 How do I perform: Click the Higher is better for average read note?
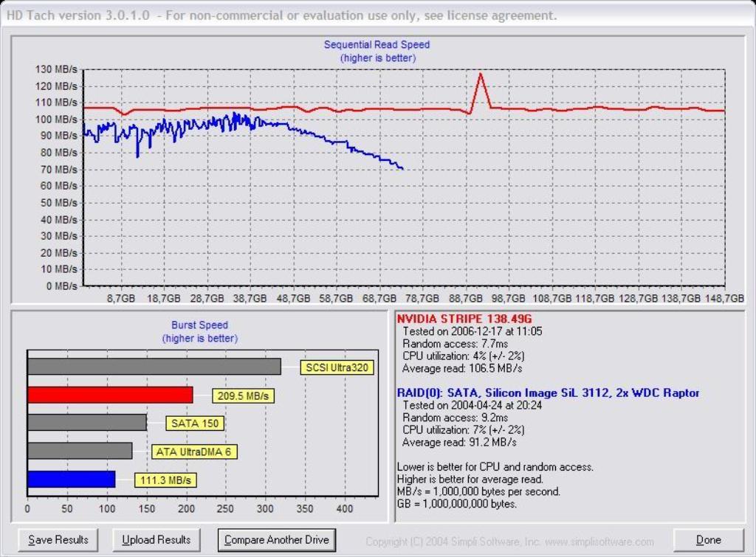(470, 480)
